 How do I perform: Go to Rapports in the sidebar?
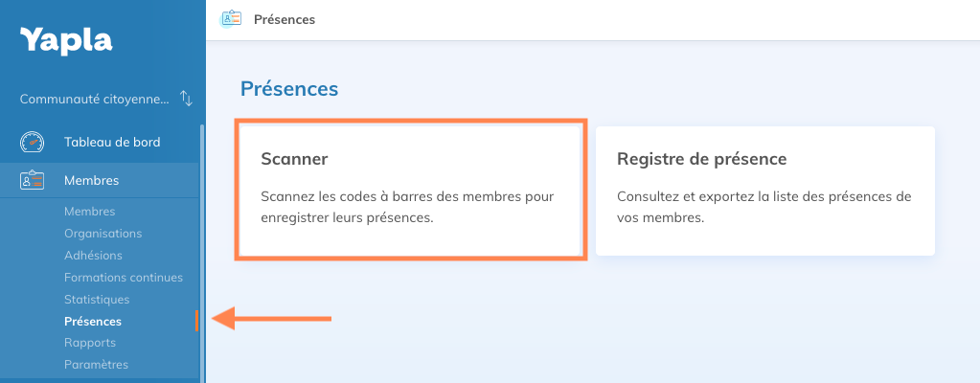pyautogui.click(x=89, y=343)
